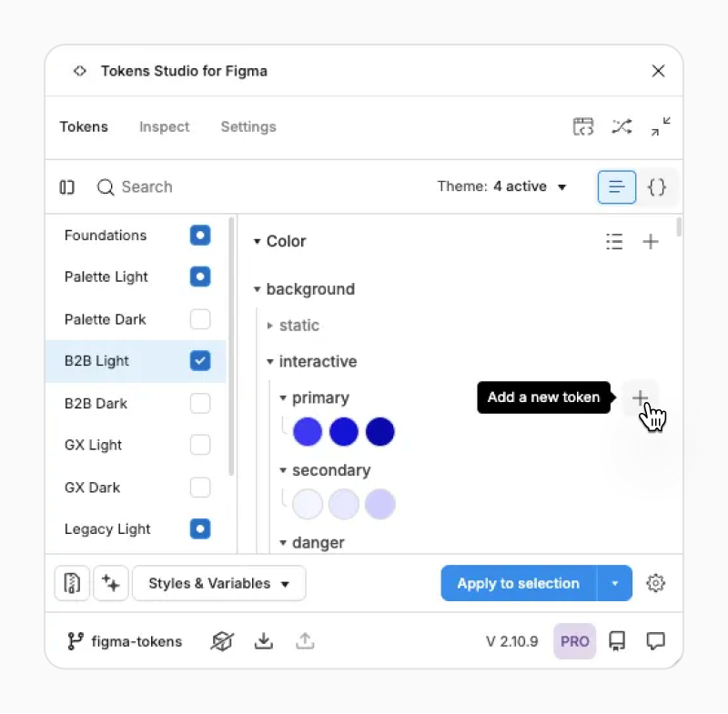Image resolution: width=728 pixels, height=714 pixels.
Task: Click the minimize plugin arrows icon
Action: [661, 126]
